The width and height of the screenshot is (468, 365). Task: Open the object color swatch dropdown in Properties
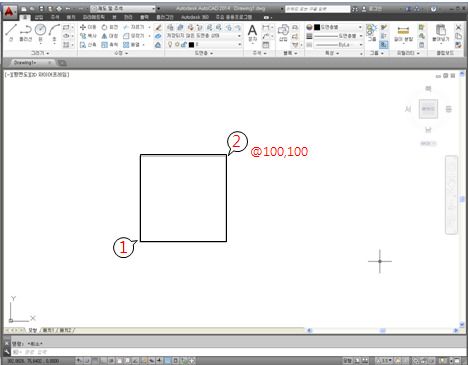pos(338,27)
